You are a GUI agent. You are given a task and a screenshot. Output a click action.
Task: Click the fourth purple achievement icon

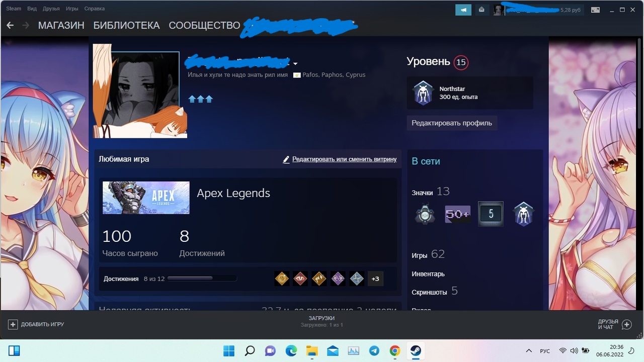point(338,279)
